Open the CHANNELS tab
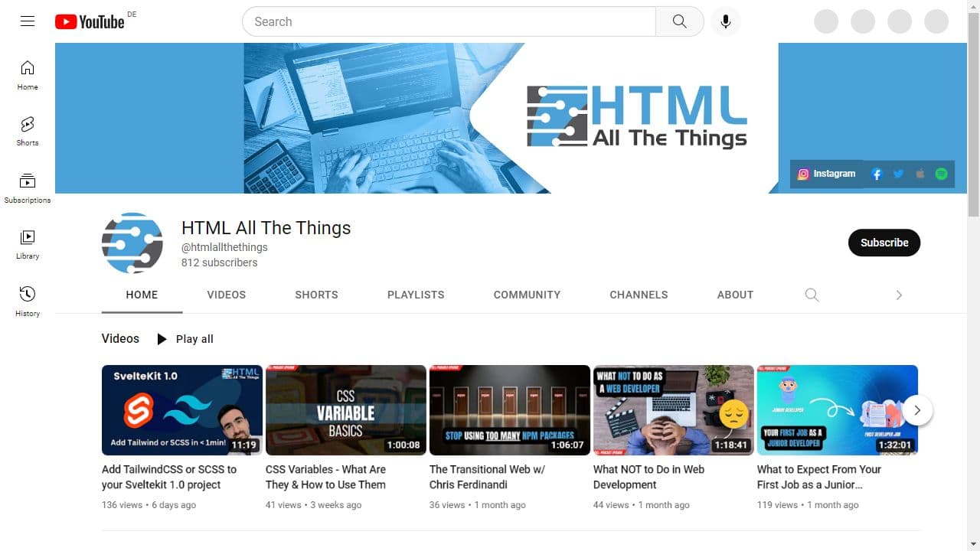The image size is (980, 551). [x=639, y=295]
